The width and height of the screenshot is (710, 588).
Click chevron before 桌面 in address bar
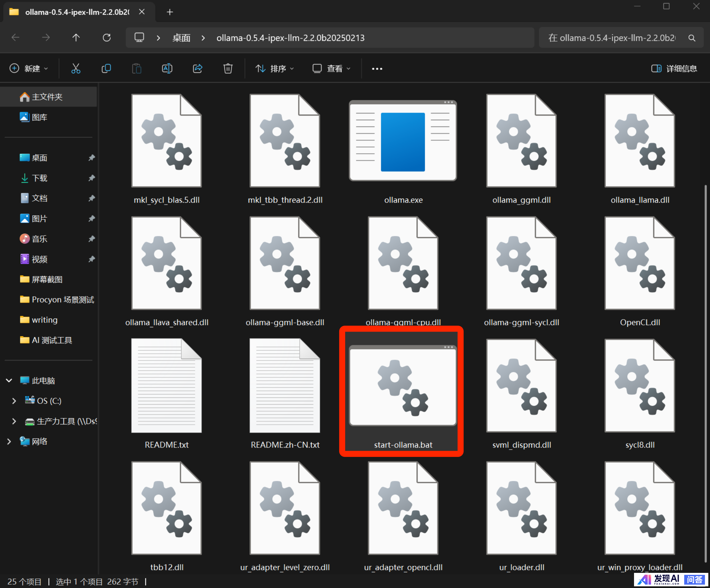[x=158, y=38]
